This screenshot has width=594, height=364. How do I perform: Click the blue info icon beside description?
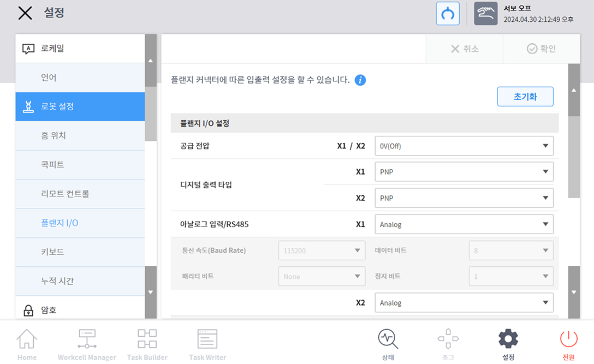360,80
